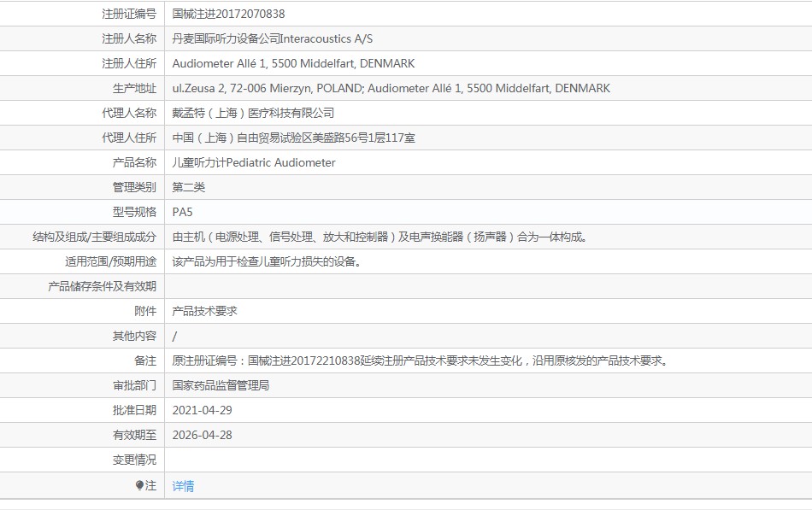The height and width of the screenshot is (510, 812).
Task: Click the 代理人名称 label
Action: tap(129, 113)
